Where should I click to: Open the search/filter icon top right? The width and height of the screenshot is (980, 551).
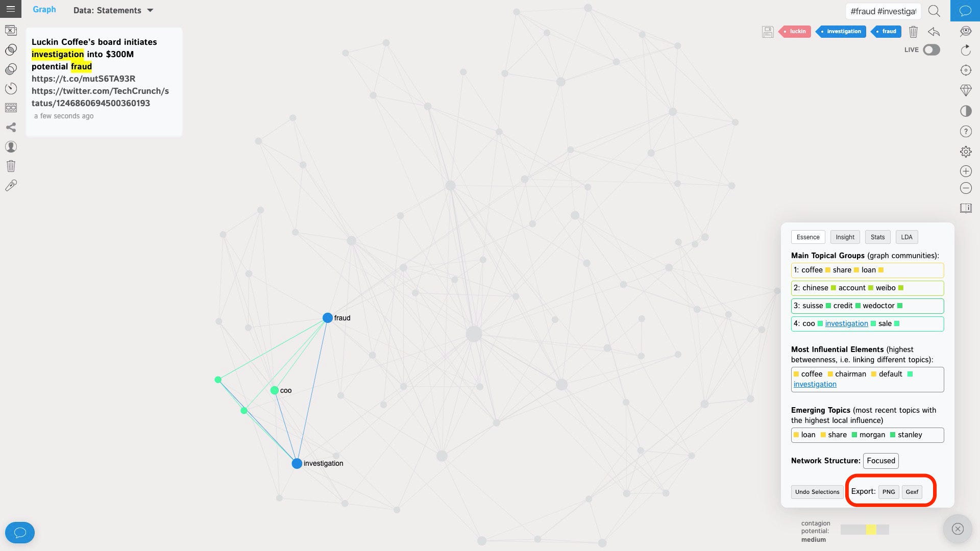[x=935, y=10]
